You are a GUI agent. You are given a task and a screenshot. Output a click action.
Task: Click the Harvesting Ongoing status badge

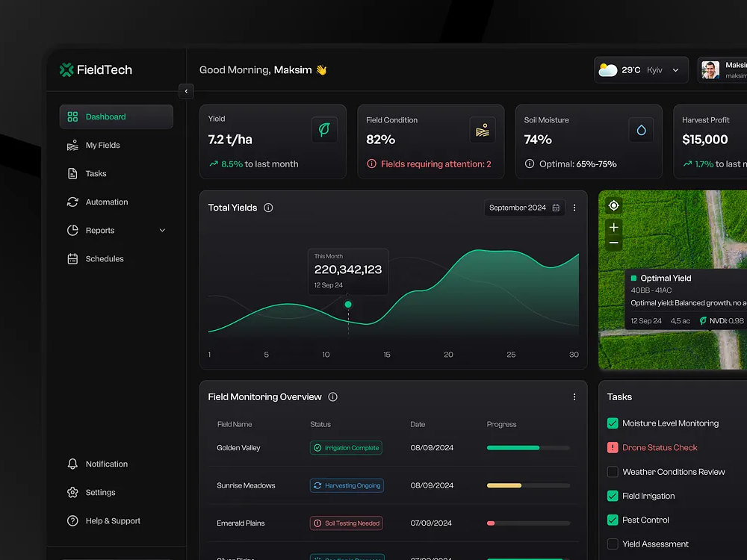coord(347,486)
